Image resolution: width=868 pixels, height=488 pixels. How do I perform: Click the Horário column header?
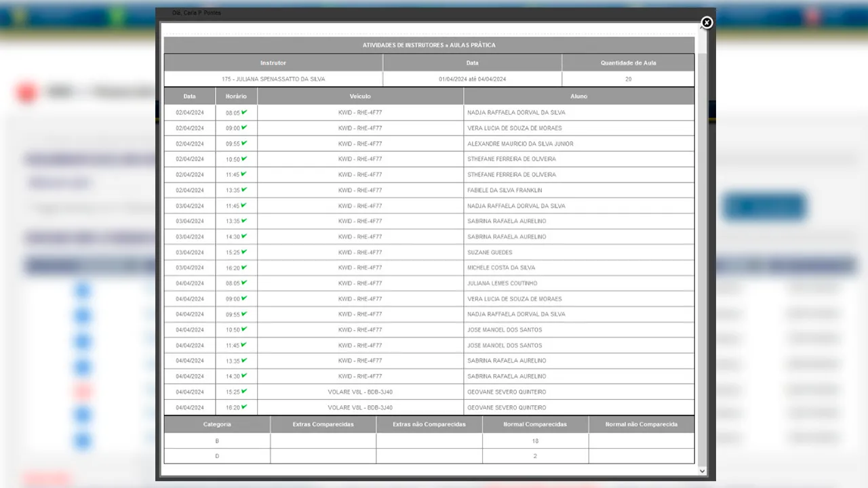236,96
